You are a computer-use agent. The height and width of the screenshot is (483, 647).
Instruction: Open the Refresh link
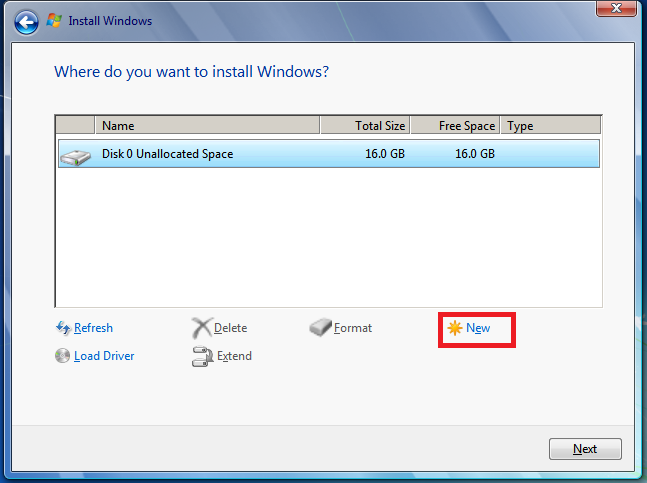(93, 328)
